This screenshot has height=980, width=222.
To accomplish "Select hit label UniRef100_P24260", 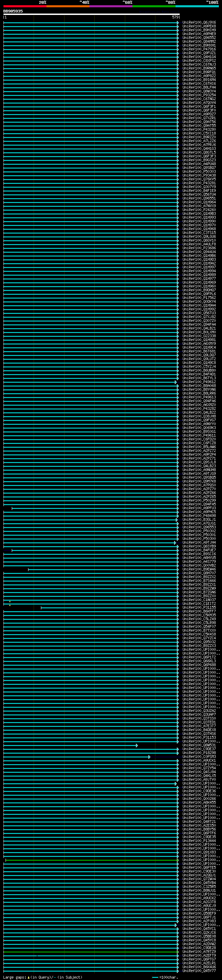I will click(x=199, y=210).
